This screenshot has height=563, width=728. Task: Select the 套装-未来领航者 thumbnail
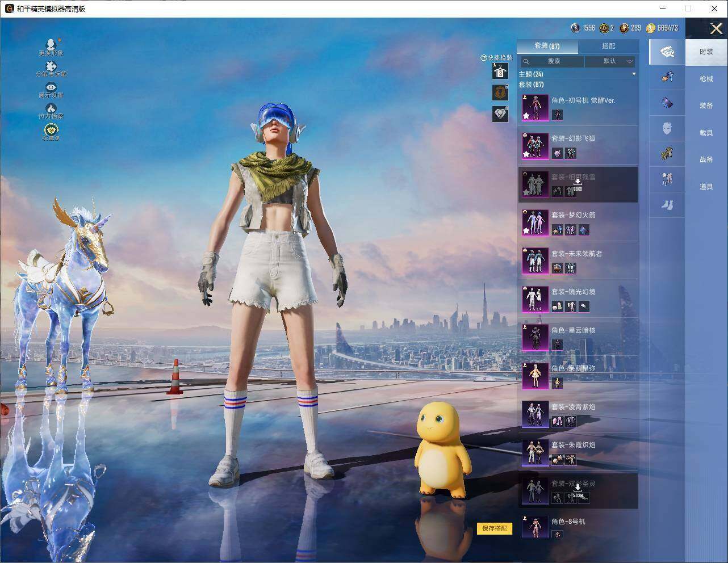tap(535, 261)
